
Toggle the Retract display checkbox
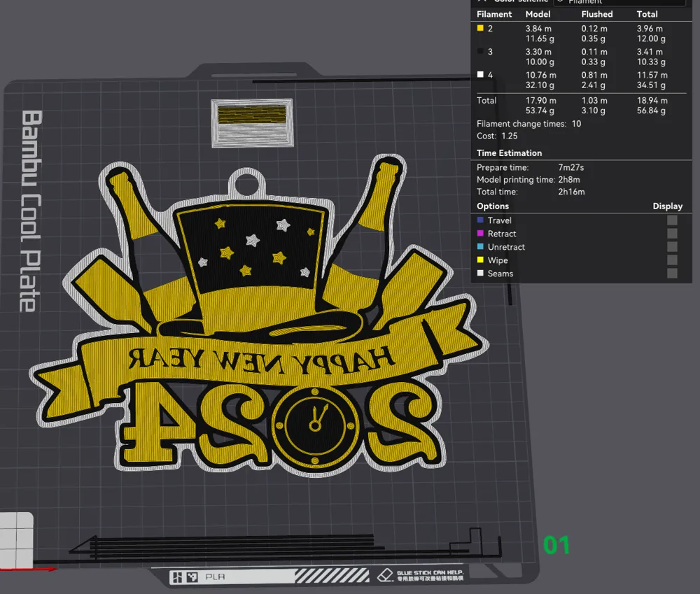coord(672,234)
